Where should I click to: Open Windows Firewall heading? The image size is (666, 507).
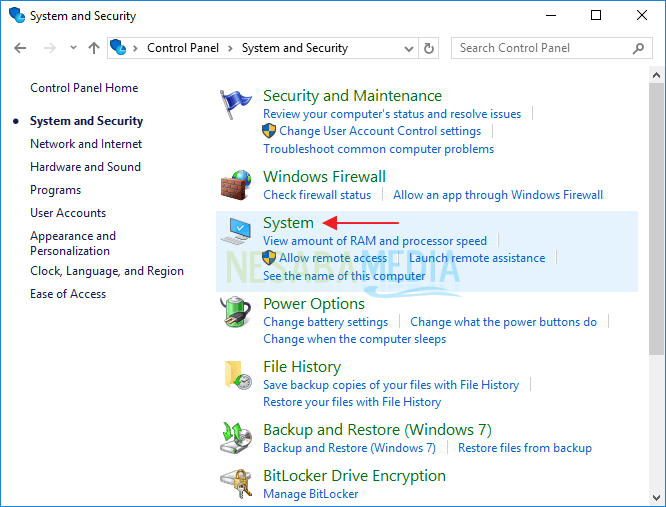coord(324,177)
